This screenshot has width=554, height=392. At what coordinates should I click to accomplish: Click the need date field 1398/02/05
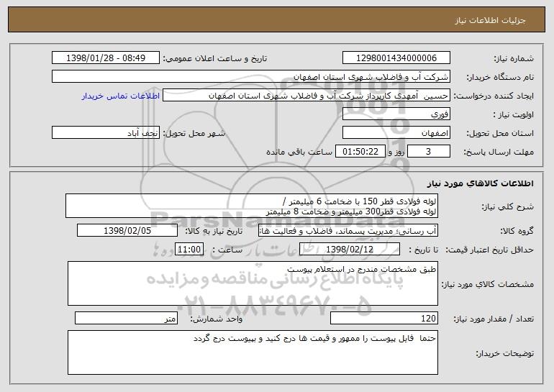127,230
